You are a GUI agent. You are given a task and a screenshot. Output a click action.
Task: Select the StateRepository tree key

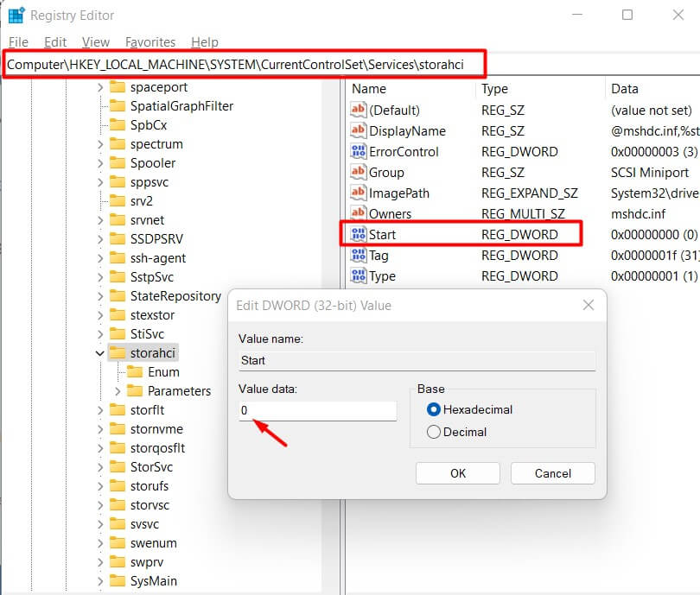click(175, 296)
